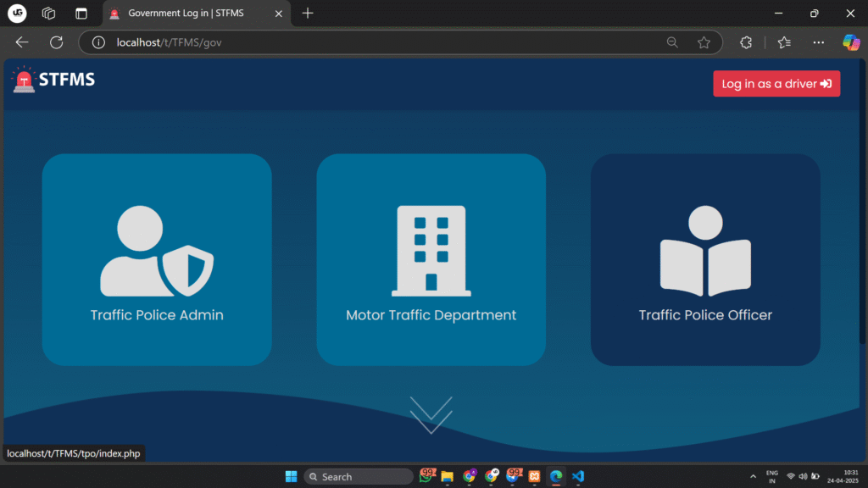Open the Wi-Fi network tray icon
The image size is (868, 488).
click(x=791, y=476)
